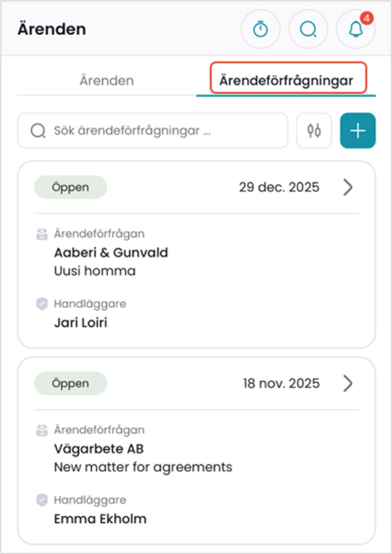Open the Aaberi & Gunvald request

click(111, 253)
